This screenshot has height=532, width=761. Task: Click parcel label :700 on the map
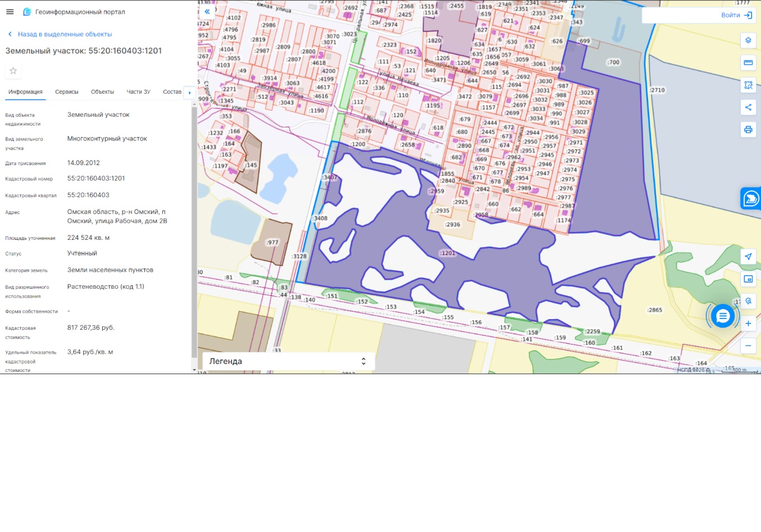click(613, 62)
